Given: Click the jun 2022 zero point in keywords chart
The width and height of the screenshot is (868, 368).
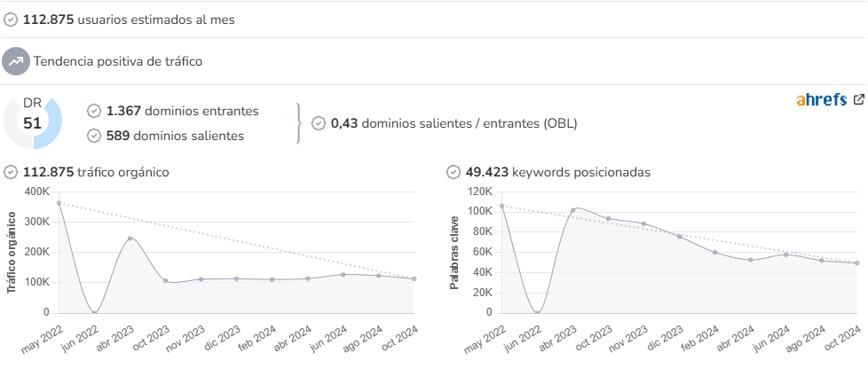Looking at the screenshot, I should (x=537, y=313).
